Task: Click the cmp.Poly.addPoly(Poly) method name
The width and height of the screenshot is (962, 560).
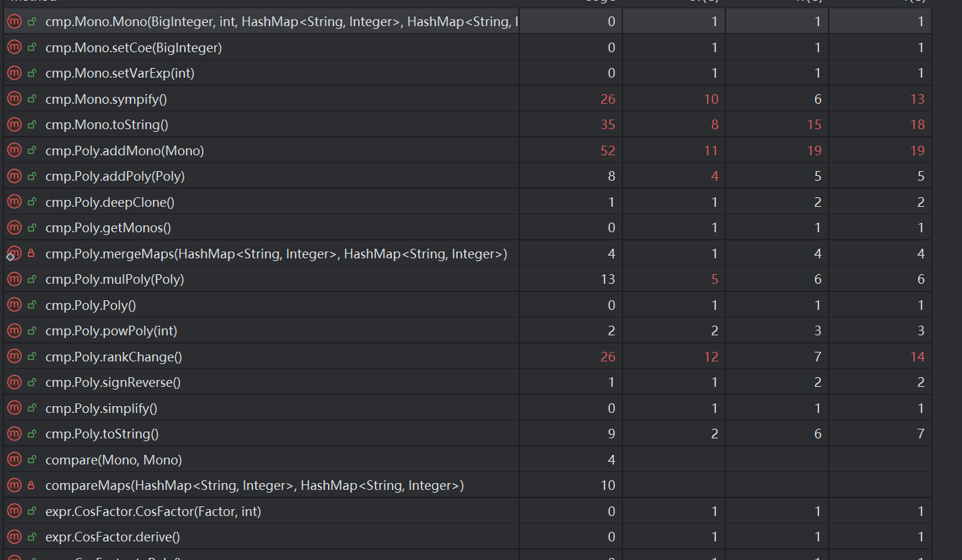Action: coord(115,177)
